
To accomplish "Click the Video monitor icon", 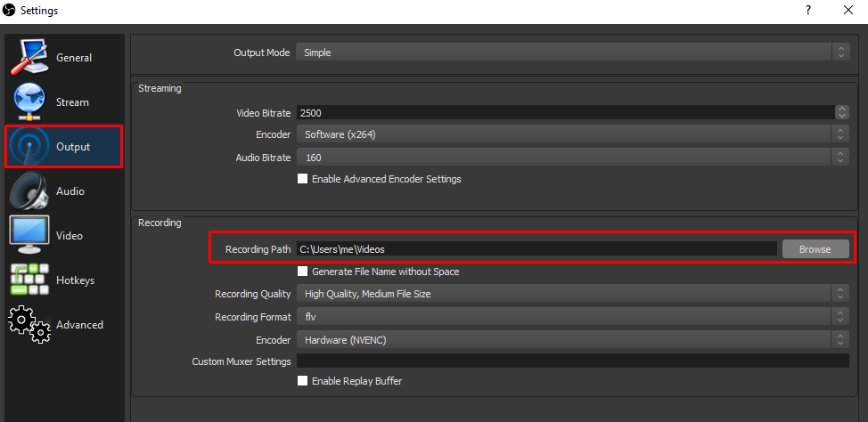I will pyautogui.click(x=29, y=236).
